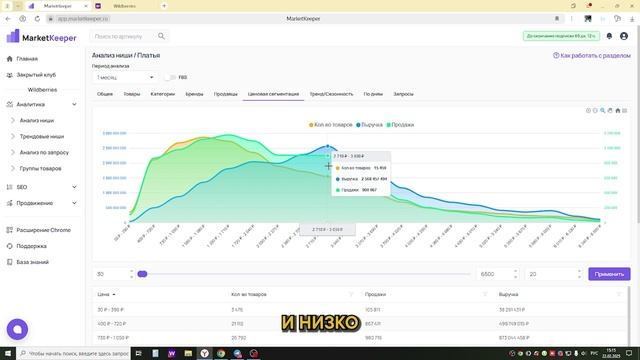Toggle the FBS switch
This screenshot has width=640, height=360.
170,77
